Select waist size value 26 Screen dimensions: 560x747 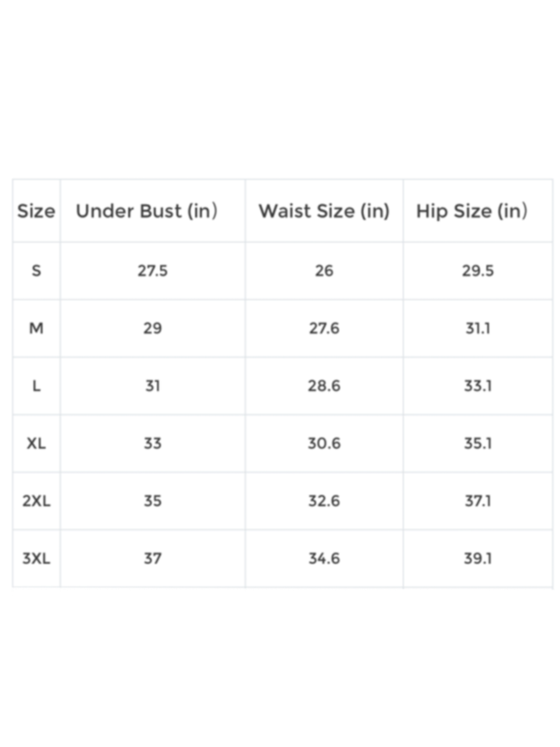click(x=324, y=271)
